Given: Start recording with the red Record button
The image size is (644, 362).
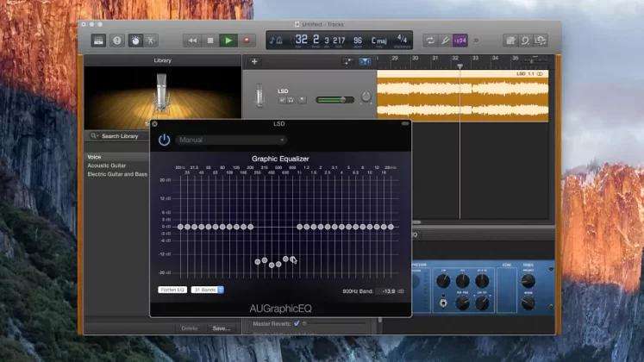Looking at the screenshot, I should click(x=247, y=41).
